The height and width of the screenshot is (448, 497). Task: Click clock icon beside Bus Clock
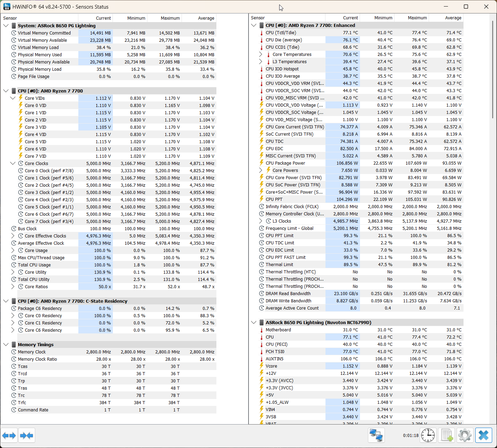coord(14,228)
